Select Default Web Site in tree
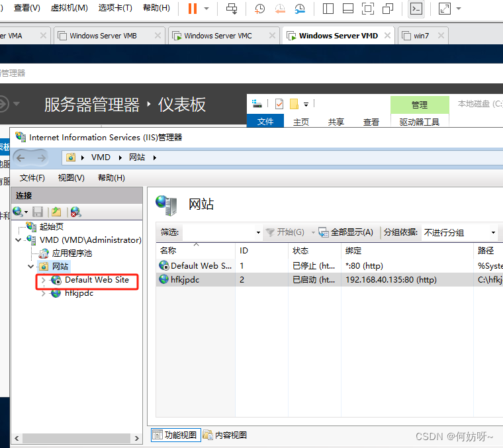Image resolution: width=503 pixels, height=448 pixels. coord(97,280)
